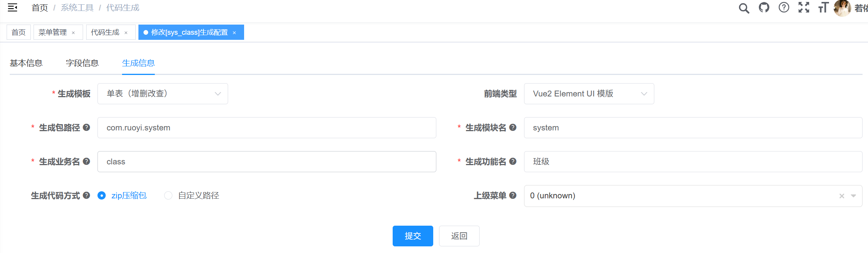Click the 提交 submit button
This screenshot has width=868, height=253.
tap(413, 236)
